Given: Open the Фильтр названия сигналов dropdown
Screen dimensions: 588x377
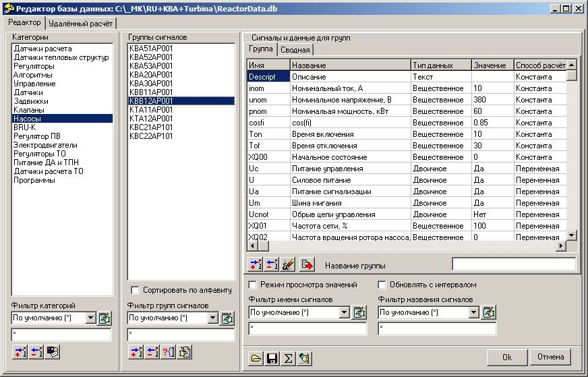Looking at the screenshot, I should click(x=474, y=312).
